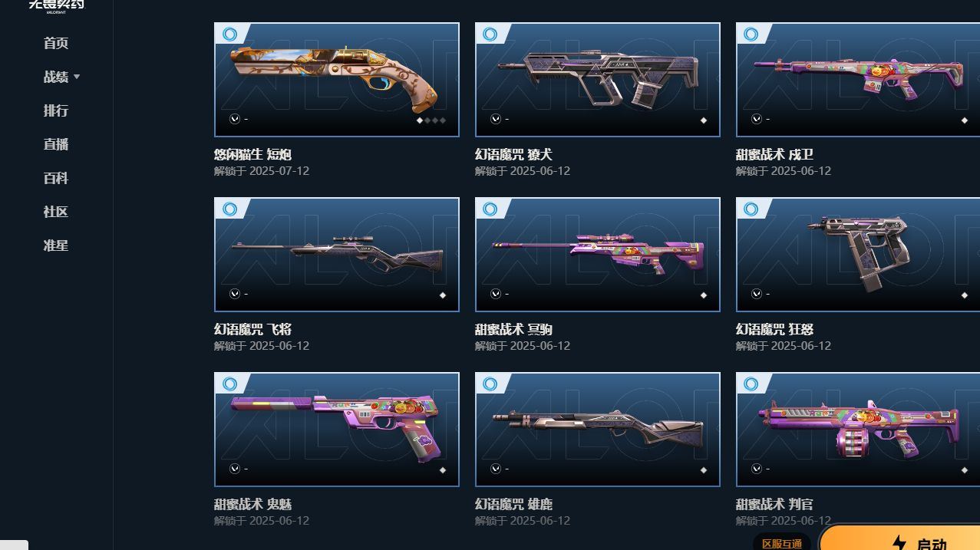Click the blue ring badge on 甜蜜战术 鬼魅 card
The height and width of the screenshot is (550, 980).
229,384
